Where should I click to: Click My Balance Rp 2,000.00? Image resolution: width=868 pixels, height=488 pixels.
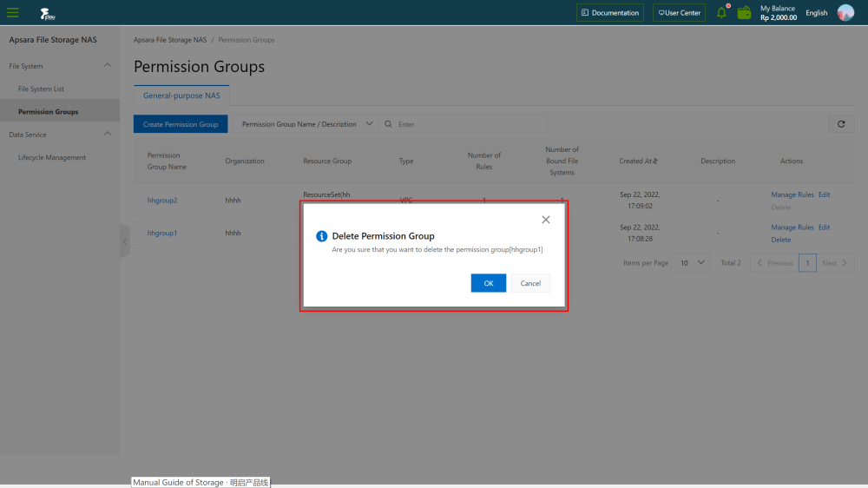(779, 13)
